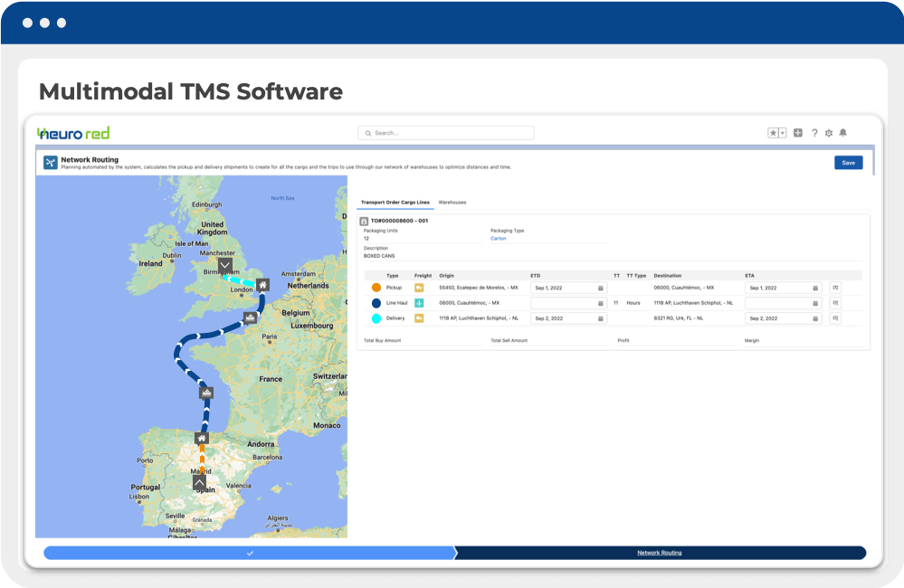The image size is (904, 588).
Task: Open the Carton packaging type link
Action: 498,239
